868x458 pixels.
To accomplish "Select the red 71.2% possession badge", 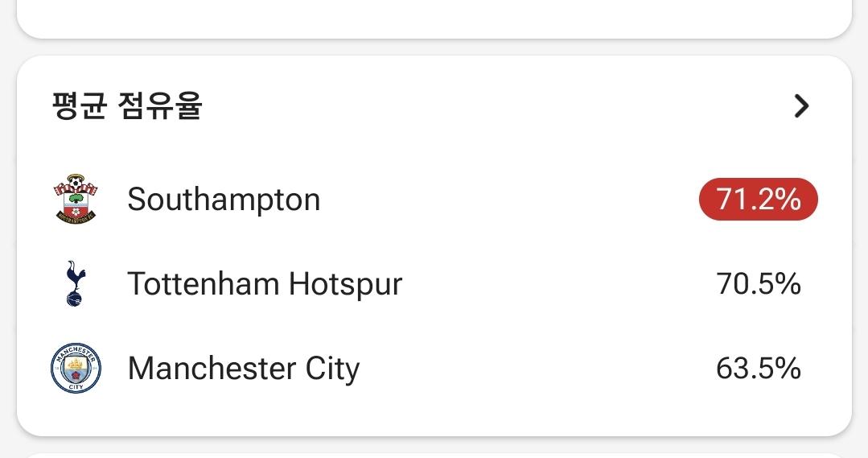I will pos(759,199).
